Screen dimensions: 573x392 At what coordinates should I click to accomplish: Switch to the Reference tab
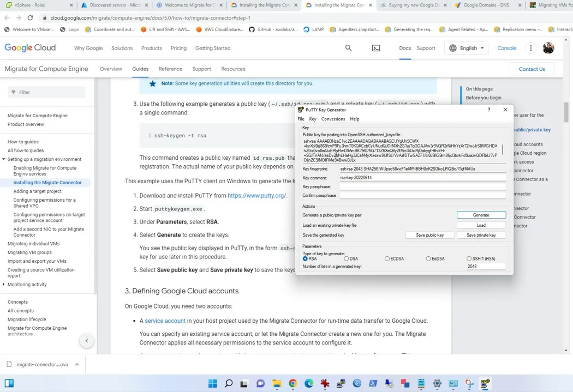click(170, 69)
